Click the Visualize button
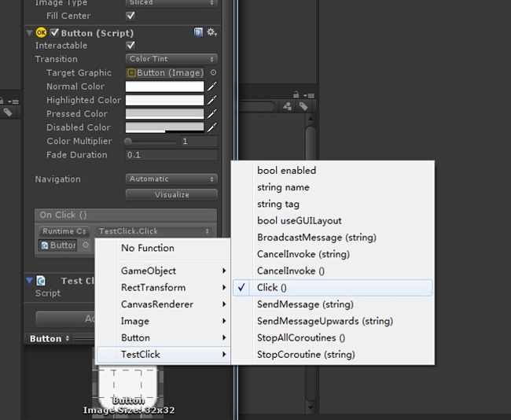Image resolution: width=511 pixels, height=420 pixels. (x=171, y=195)
